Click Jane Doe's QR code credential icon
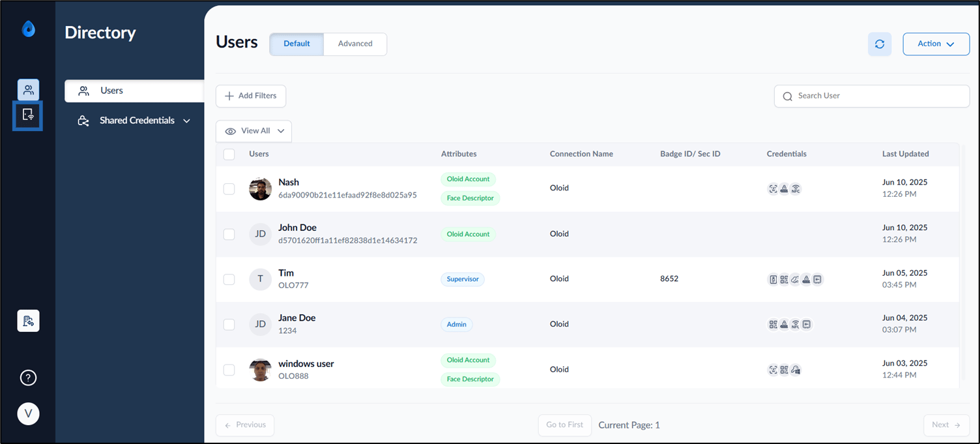 point(773,324)
